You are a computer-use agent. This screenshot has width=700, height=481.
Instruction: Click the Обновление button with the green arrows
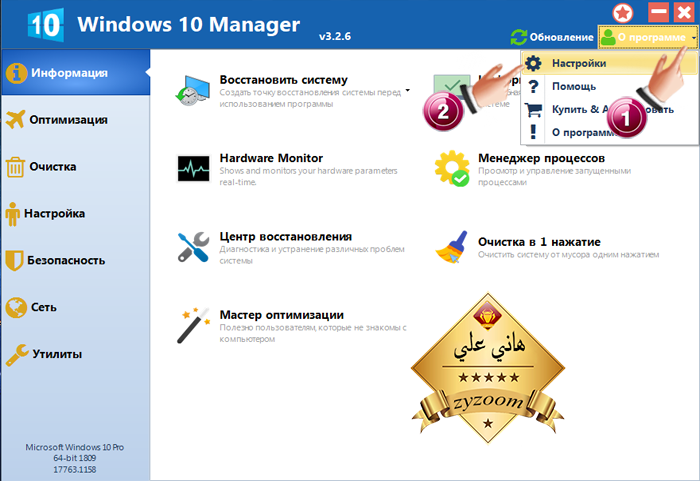[x=552, y=37]
